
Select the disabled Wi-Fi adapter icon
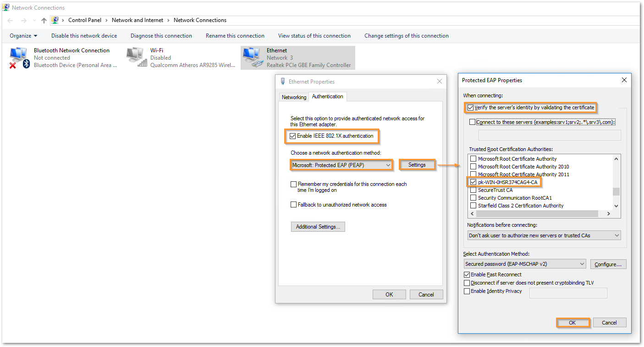coord(136,57)
